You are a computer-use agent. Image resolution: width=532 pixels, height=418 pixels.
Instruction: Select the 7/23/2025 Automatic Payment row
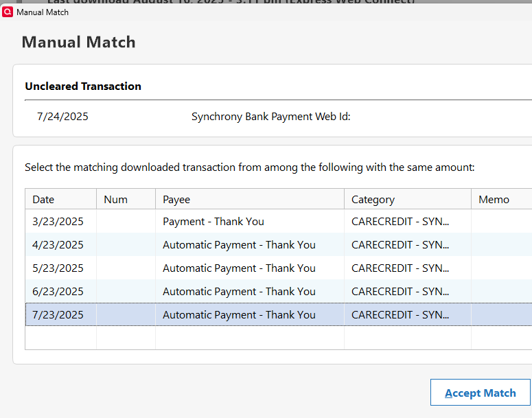click(x=238, y=315)
